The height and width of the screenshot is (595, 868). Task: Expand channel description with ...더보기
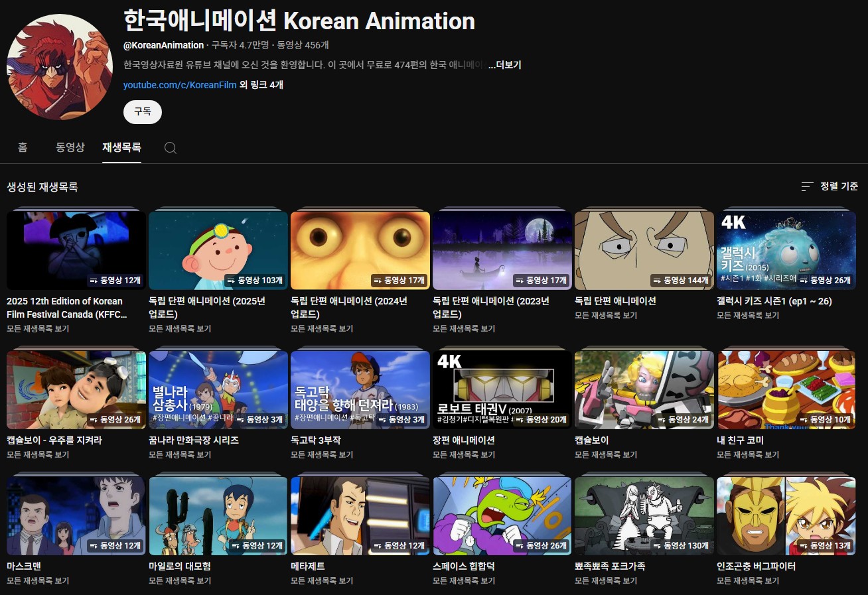504,65
